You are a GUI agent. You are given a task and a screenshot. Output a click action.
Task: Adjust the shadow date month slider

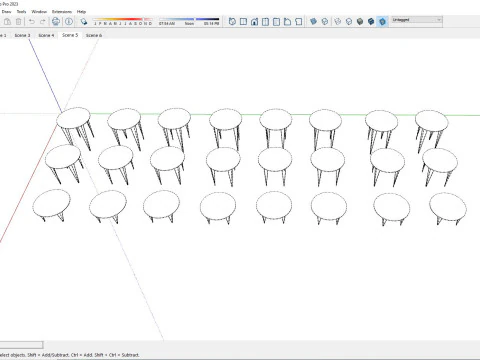123,21
